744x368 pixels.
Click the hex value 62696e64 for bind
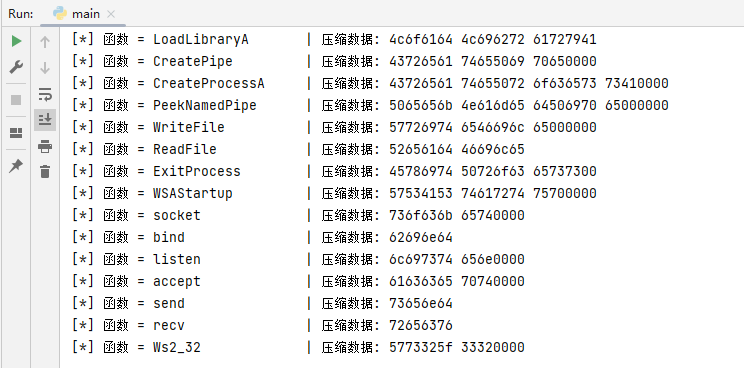[421, 237]
